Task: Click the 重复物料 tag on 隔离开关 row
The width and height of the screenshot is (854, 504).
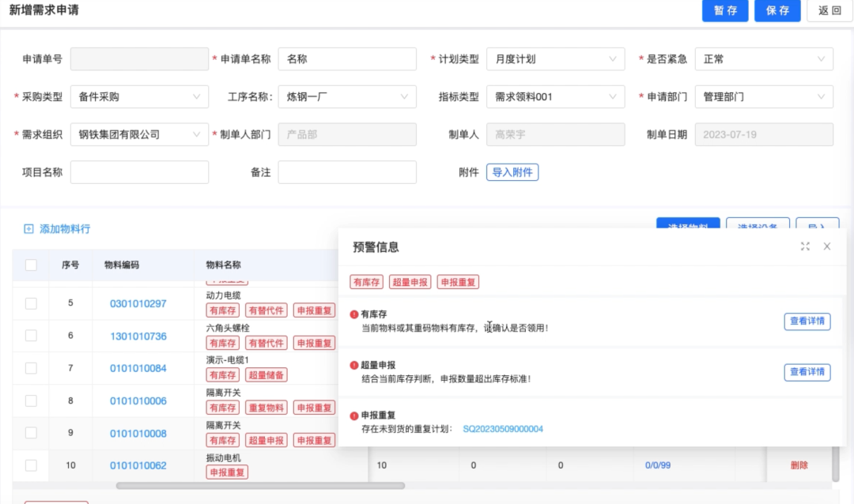Action: pyautogui.click(x=265, y=408)
